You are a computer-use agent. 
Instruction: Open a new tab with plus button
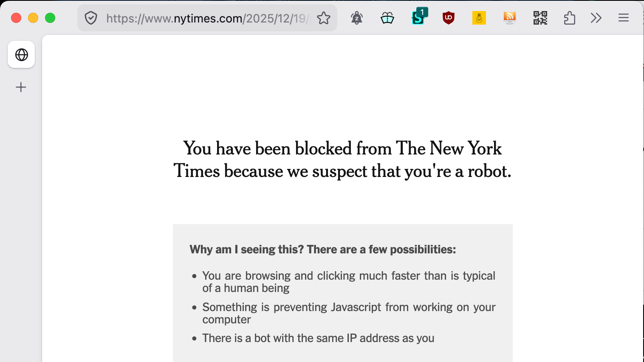[x=21, y=87]
